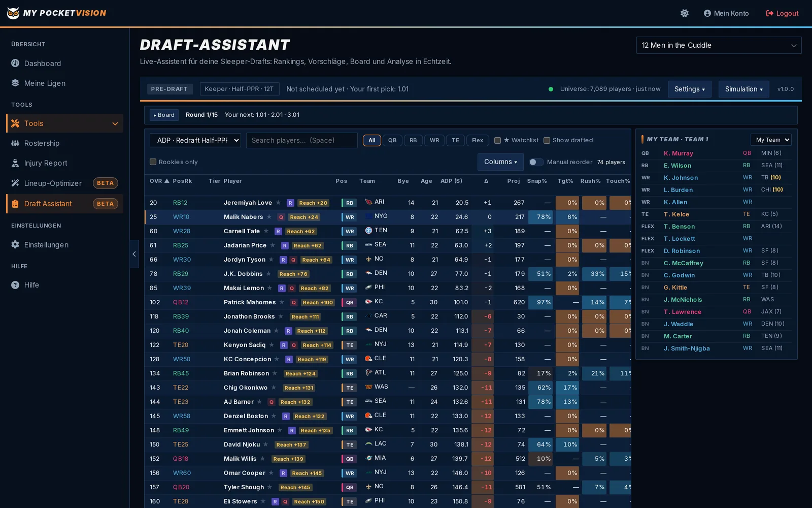This screenshot has height=508, width=812.
Task: Click the Q badge on Patrick Mahomes
Action: pyautogui.click(x=294, y=302)
